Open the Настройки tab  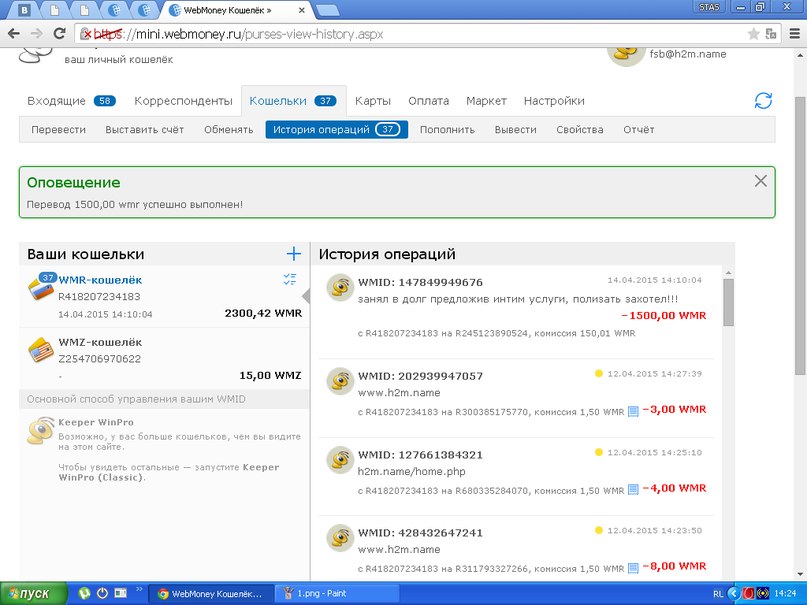(554, 101)
